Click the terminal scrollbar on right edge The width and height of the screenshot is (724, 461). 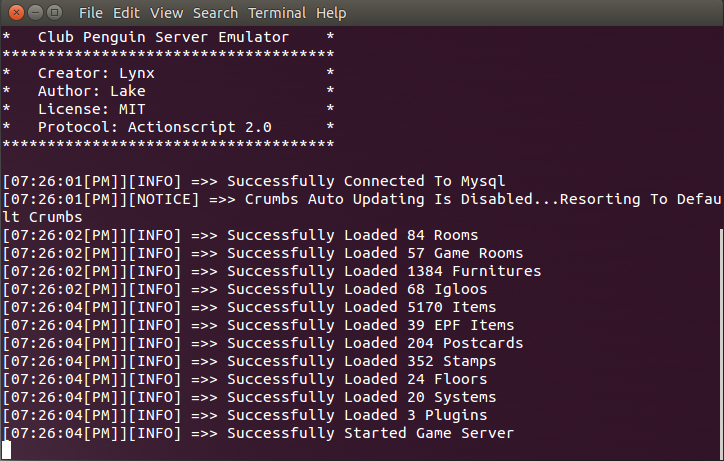coord(721,342)
